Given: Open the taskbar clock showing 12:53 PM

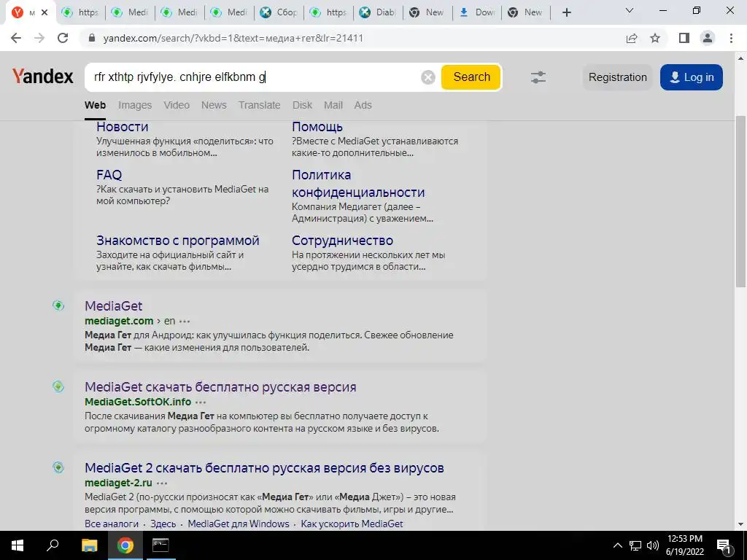Looking at the screenshot, I should pyautogui.click(x=684, y=545).
